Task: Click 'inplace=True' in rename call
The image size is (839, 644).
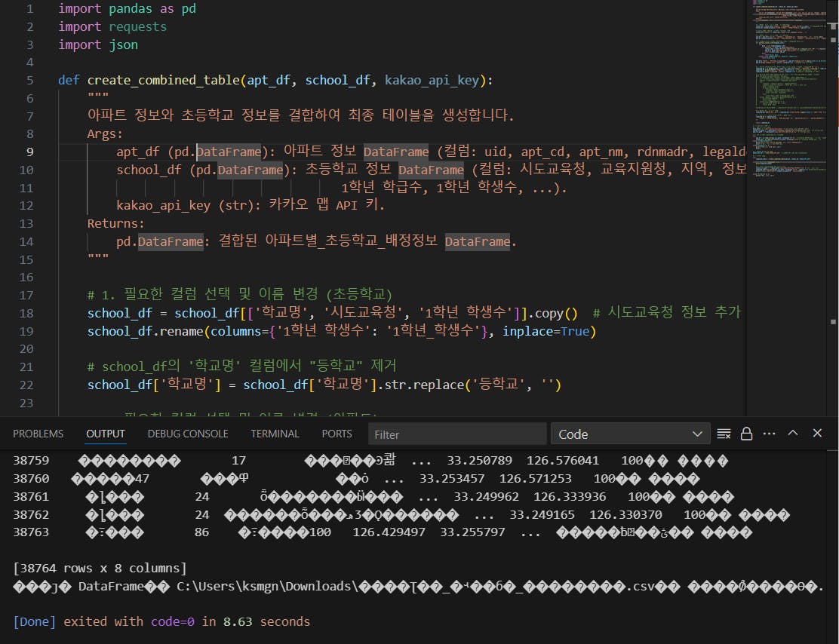Action: (546, 332)
